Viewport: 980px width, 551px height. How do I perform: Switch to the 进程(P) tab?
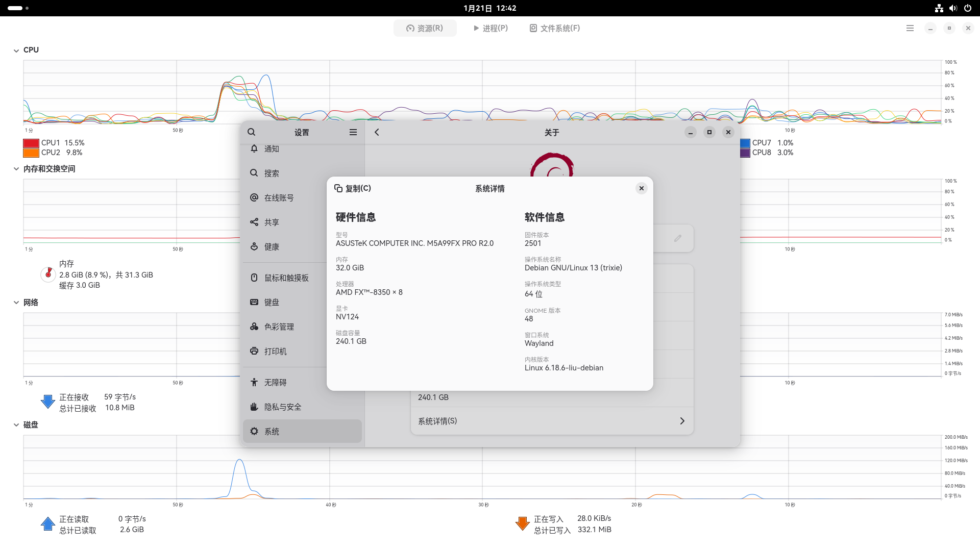[x=490, y=28]
